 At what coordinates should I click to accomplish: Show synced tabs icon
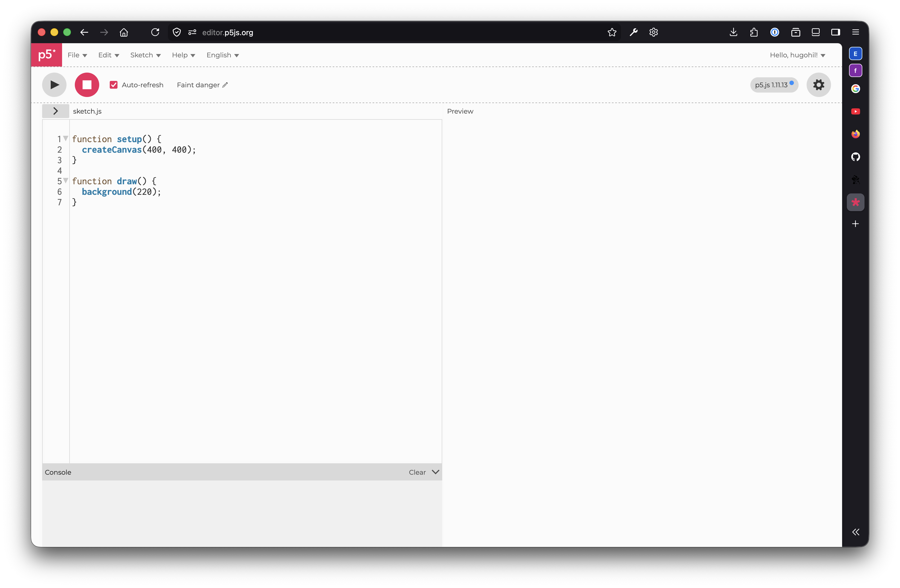pyautogui.click(x=815, y=32)
